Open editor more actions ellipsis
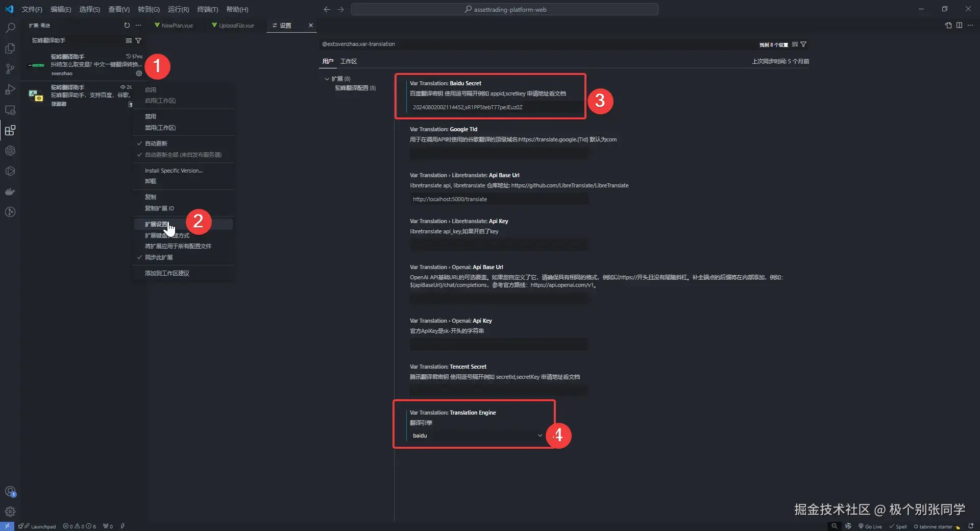The height and width of the screenshot is (531, 980). [970, 25]
